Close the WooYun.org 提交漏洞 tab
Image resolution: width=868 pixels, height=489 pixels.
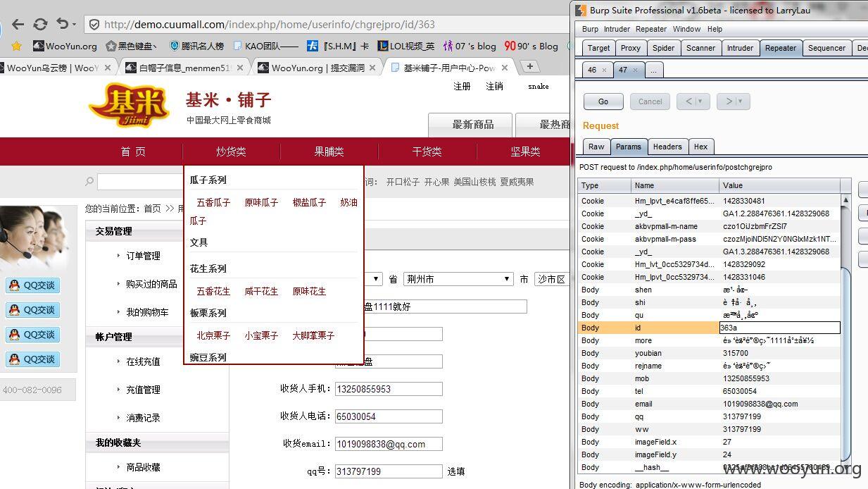(372, 68)
